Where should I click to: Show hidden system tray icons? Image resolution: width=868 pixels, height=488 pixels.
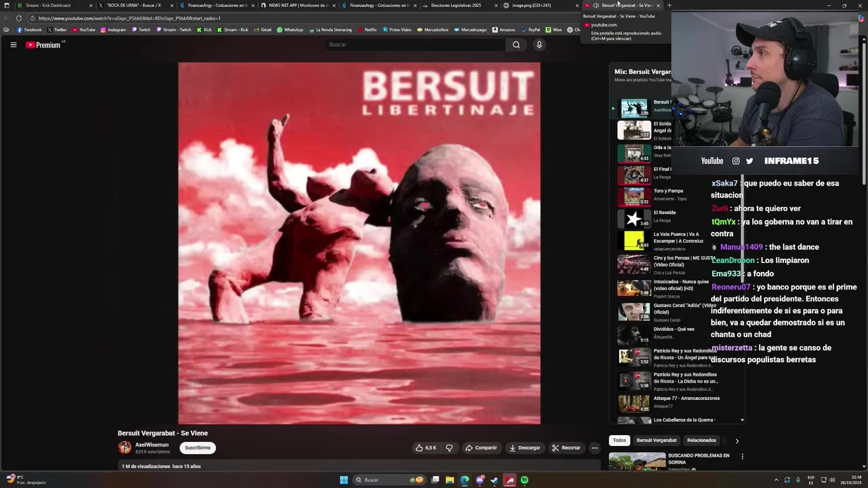click(x=776, y=480)
